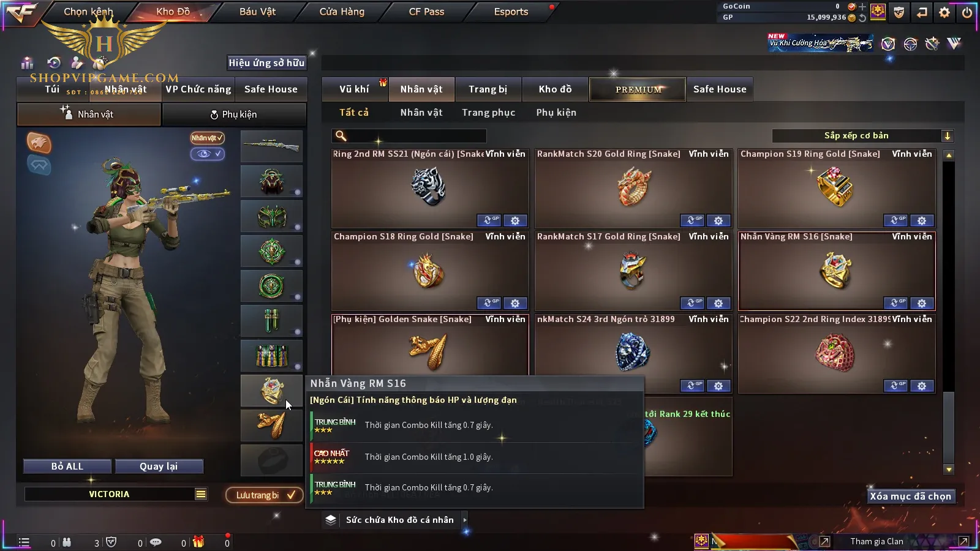
Task: Select the equipped sniper rifle slot
Action: pyautogui.click(x=271, y=146)
